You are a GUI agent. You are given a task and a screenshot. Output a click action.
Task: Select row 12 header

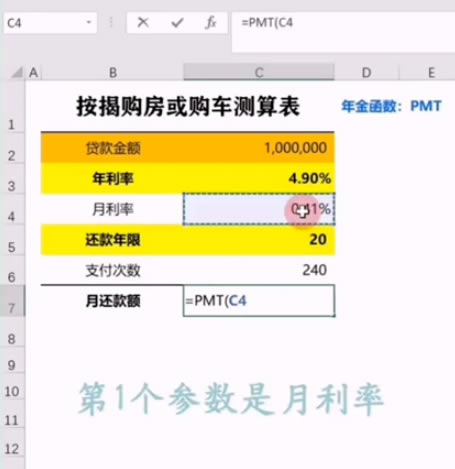coord(12,443)
